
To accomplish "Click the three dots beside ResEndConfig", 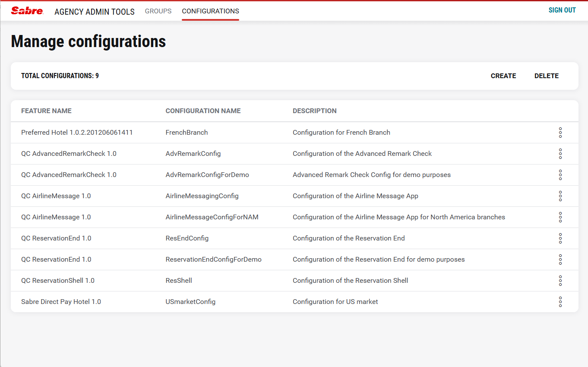I will click(560, 238).
